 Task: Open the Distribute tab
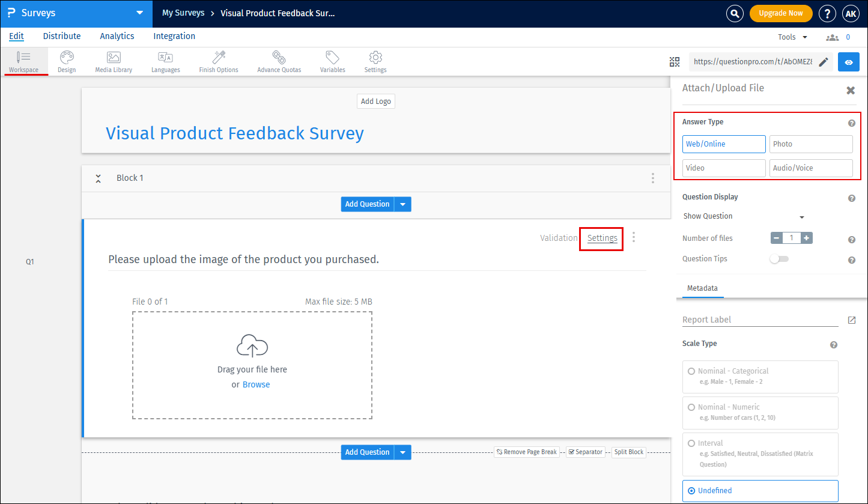click(x=62, y=36)
